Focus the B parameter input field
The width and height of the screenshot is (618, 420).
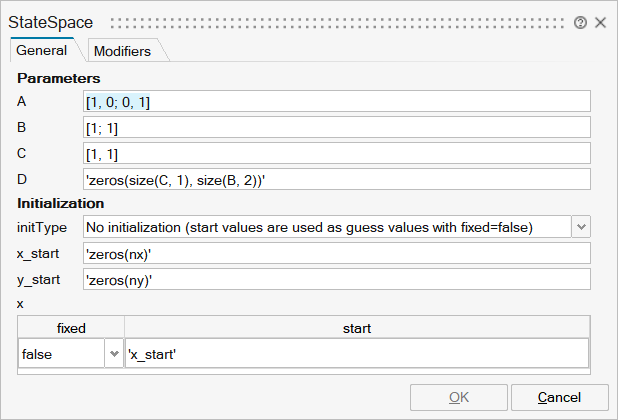pos(337,127)
